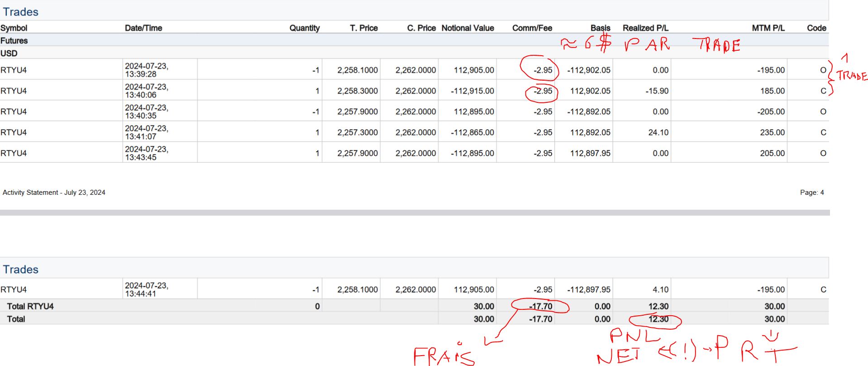Click the Realized P/L column header
868x366 pixels.
[x=645, y=28]
